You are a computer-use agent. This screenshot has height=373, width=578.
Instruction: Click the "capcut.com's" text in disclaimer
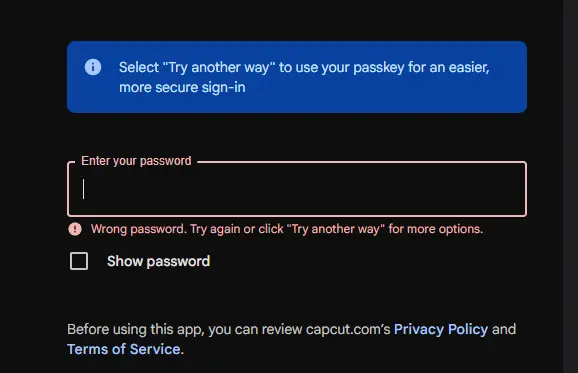[x=348, y=329]
